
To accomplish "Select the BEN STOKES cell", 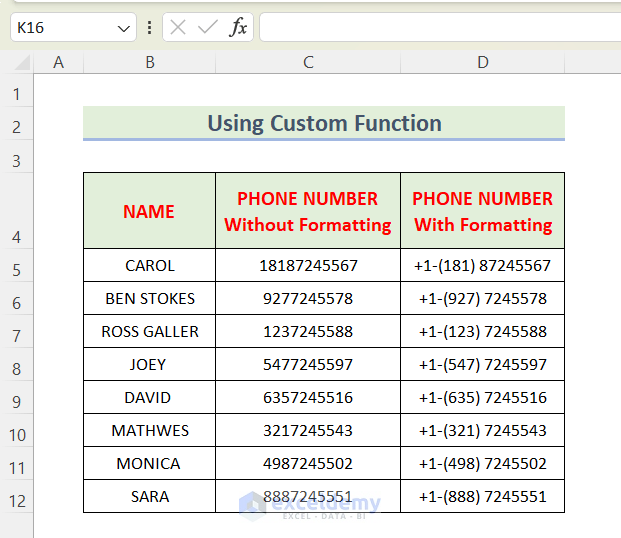I will (x=149, y=298).
